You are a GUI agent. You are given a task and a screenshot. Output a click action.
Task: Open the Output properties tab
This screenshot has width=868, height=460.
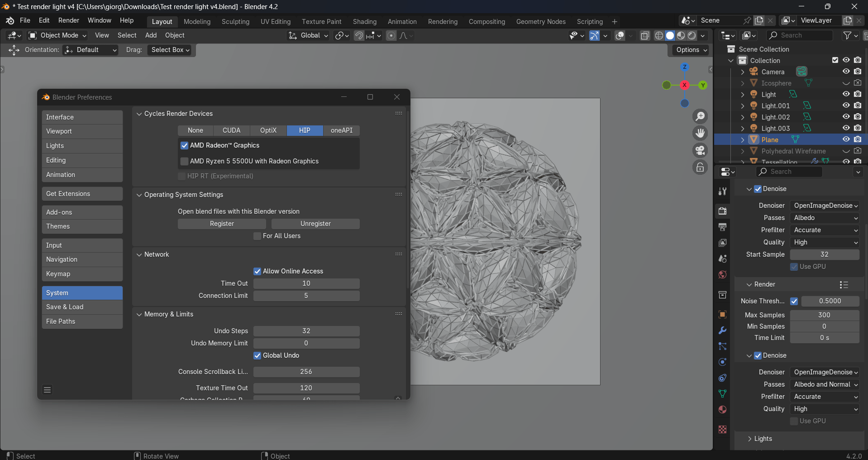pyautogui.click(x=722, y=227)
